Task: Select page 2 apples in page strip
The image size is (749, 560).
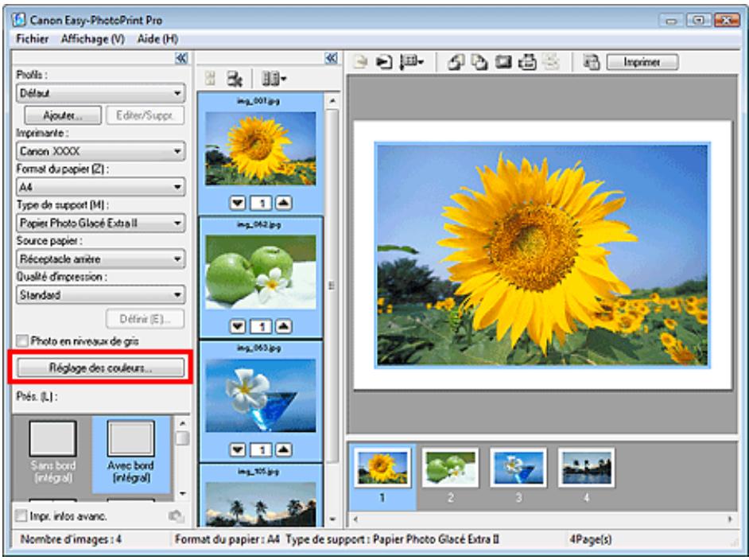Action: (x=451, y=469)
